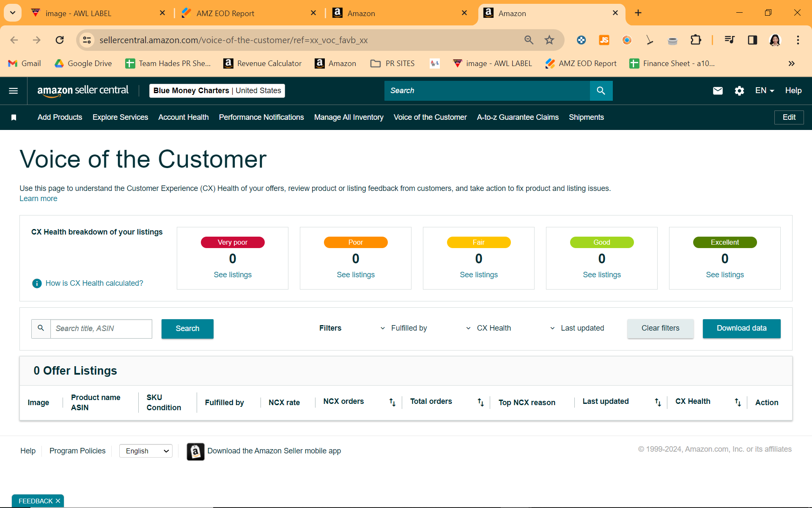
Task: Open the Learn more link
Action: point(38,199)
